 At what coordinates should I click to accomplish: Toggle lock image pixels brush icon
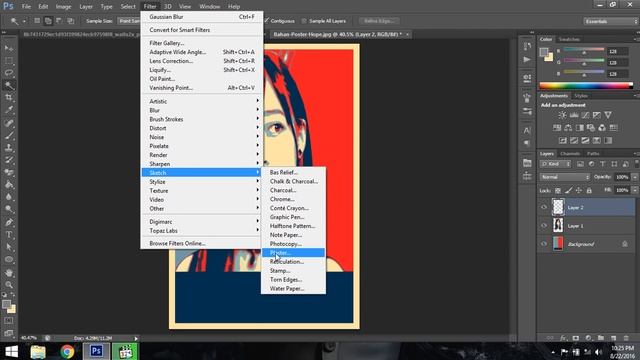tap(569, 190)
